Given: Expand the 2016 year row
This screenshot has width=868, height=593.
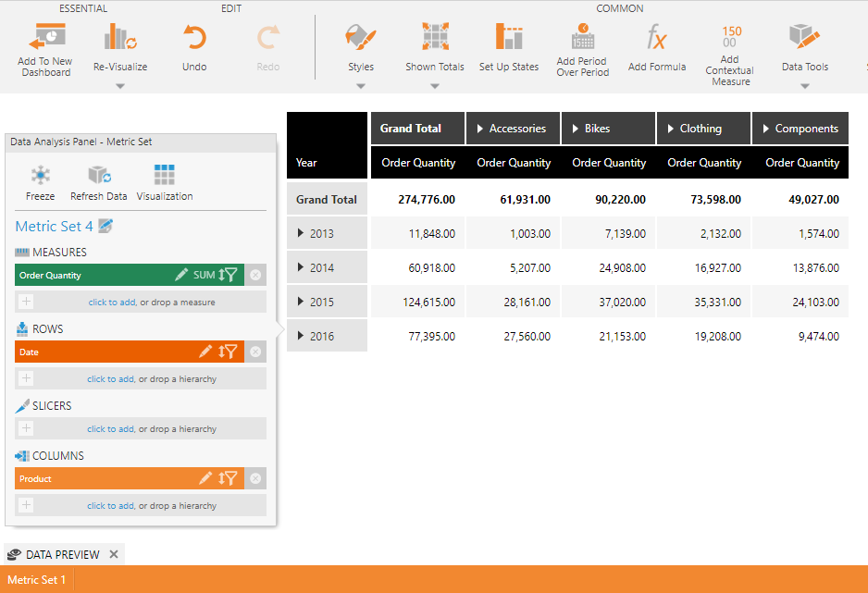Looking at the screenshot, I should [301, 336].
